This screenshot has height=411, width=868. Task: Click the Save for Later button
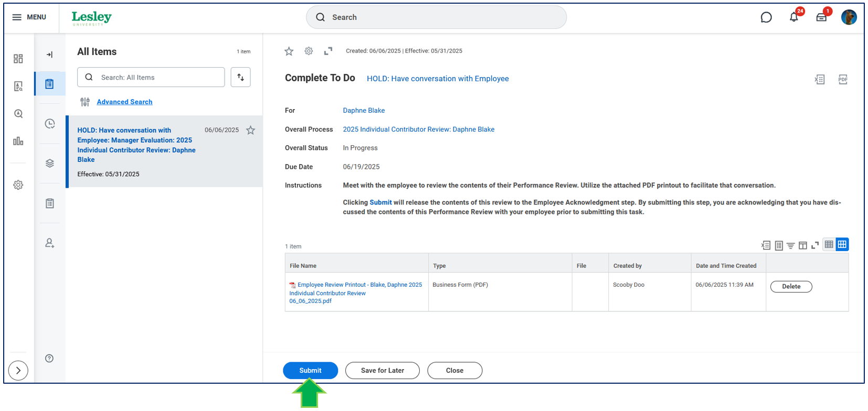click(x=383, y=370)
